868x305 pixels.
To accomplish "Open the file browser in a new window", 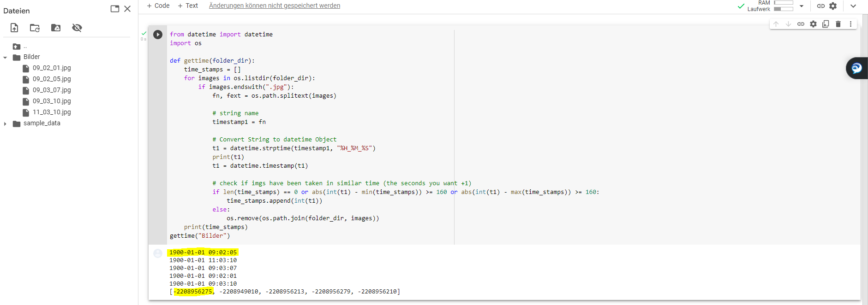I will click(115, 9).
